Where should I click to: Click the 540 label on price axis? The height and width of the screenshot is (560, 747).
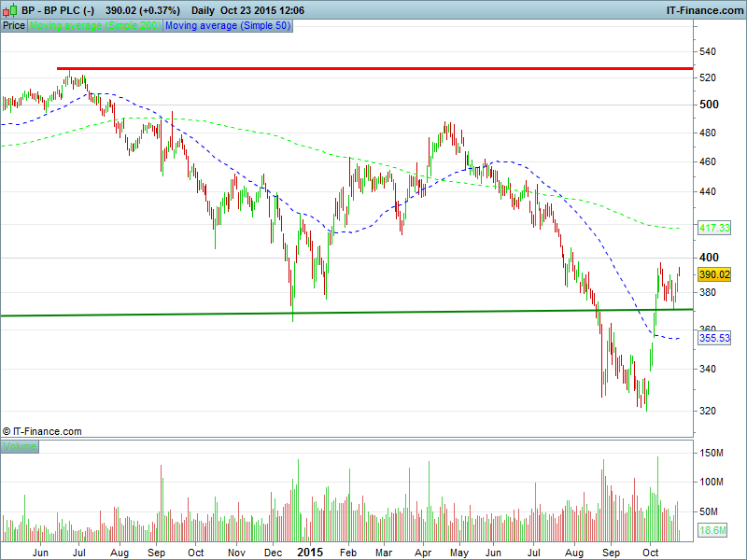click(710, 50)
